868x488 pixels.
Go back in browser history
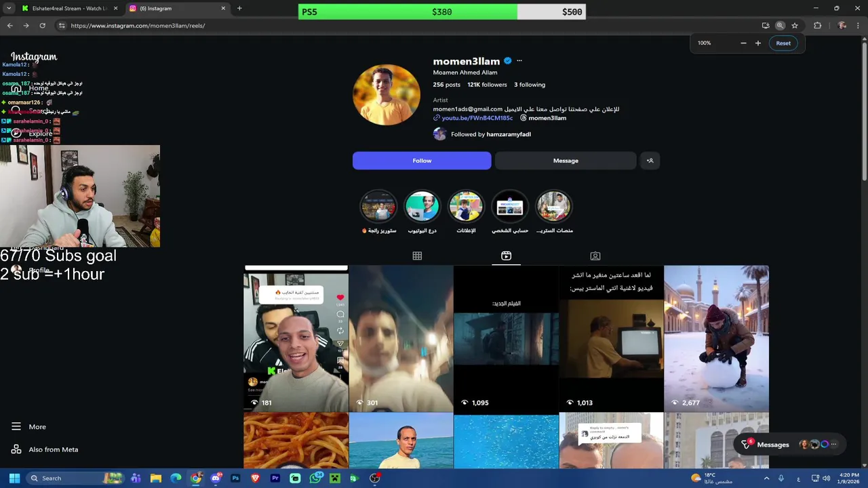point(9,26)
